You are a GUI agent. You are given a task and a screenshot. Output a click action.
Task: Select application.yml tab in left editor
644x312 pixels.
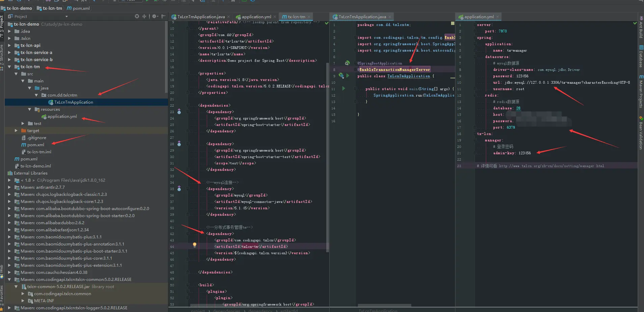coord(256,17)
